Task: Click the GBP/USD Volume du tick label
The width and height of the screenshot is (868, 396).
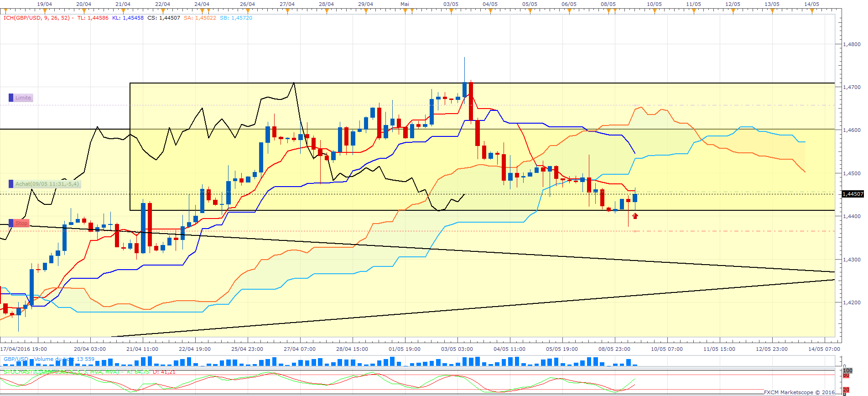Action: [x=49, y=359]
